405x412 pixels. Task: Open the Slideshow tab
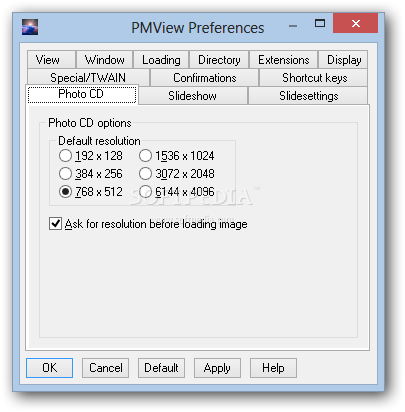(193, 96)
